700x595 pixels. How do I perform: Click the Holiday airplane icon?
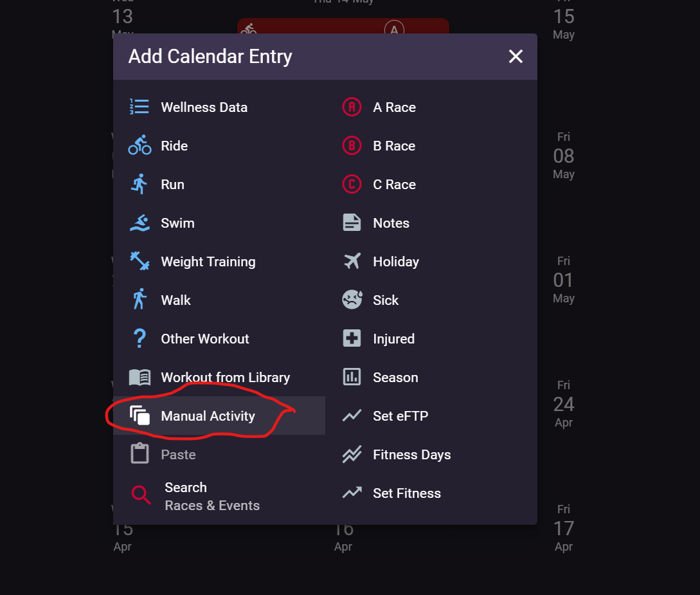[x=352, y=261]
